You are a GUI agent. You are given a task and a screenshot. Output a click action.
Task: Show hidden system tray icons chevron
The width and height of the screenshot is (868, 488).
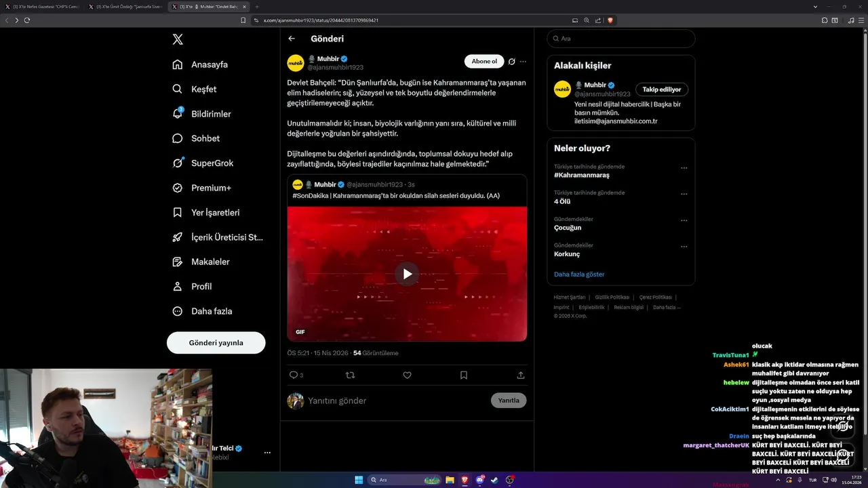pyautogui.click(x=778, y=480)
